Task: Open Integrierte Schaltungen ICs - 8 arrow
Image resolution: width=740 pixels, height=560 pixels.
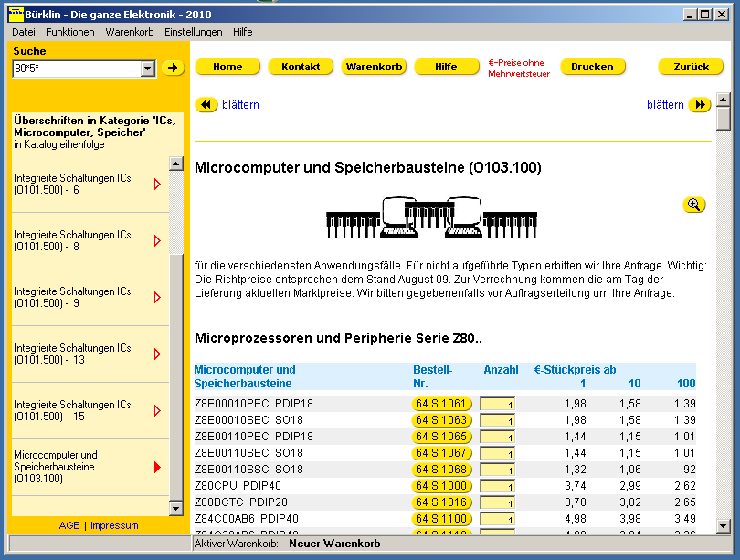Action: point(158,240)
